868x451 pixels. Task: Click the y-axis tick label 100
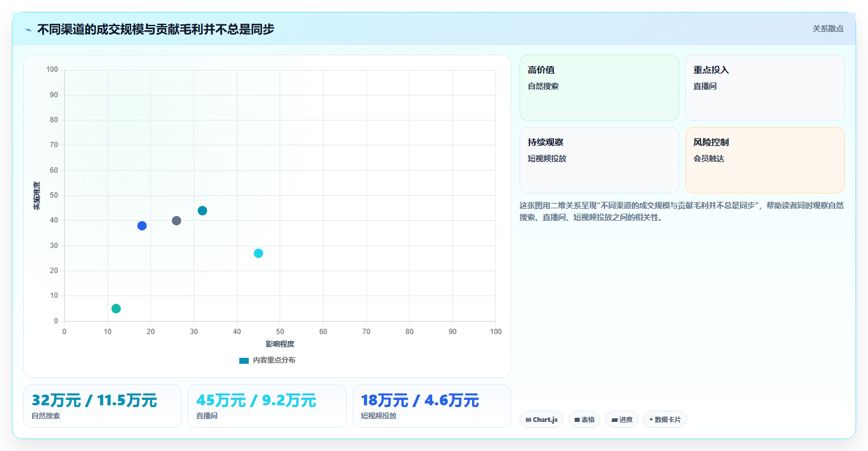pos(52,70)
